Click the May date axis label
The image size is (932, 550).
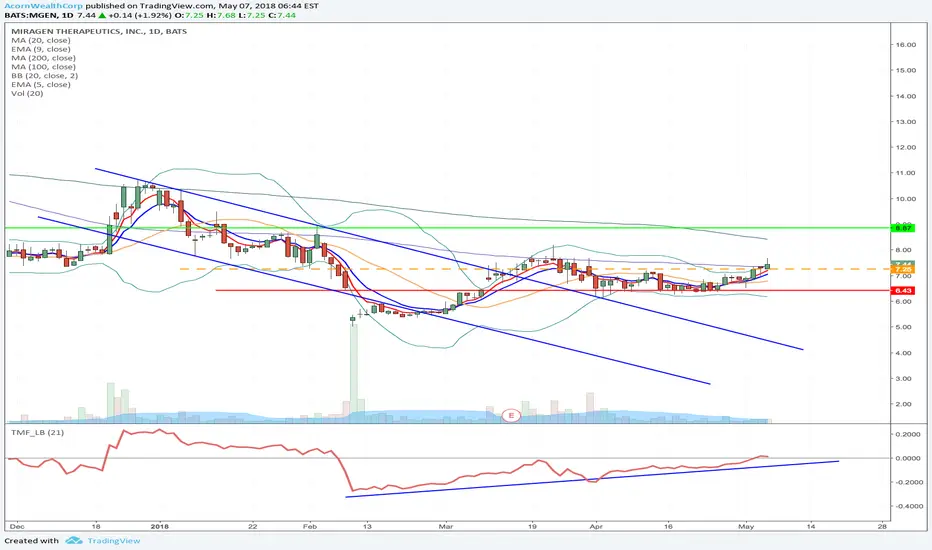click(746, 526)
